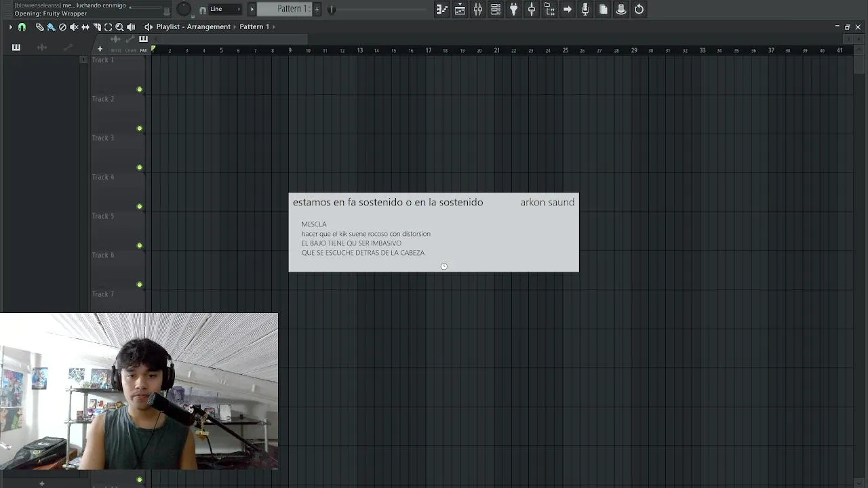Click the single fader icon in top toolbar
Image resolution: width=868 pixels, height=488 pixels.
point(532,9)
